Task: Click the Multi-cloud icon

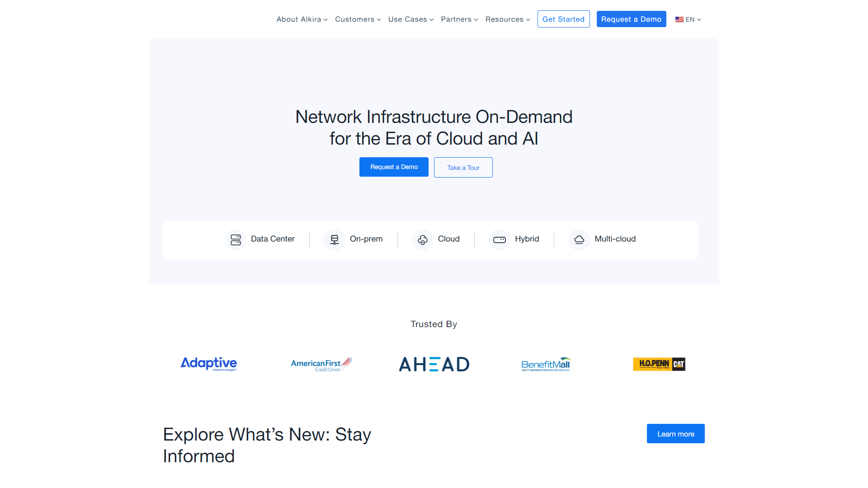Action: pos(579,239)
